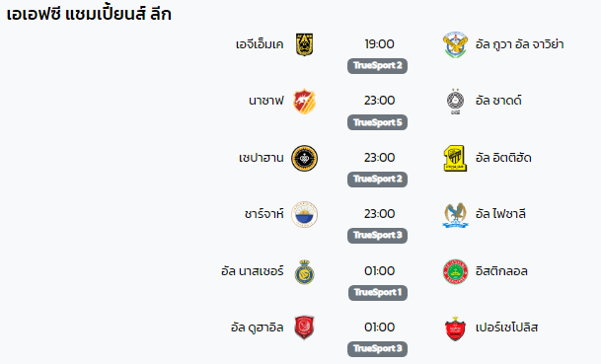Open the อัล นาสเซอร์ team name link
601x364 pixels.
click(253, 271)
